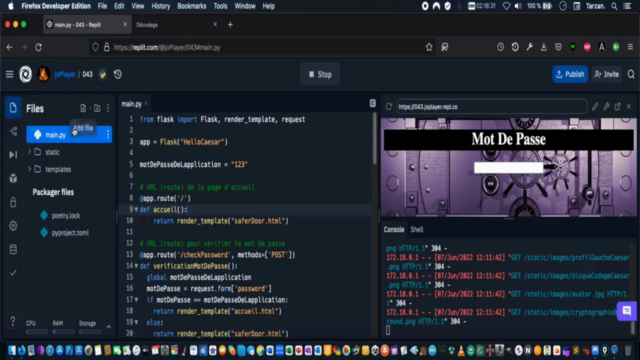The height and width of the screenshot is (360, 640).
Task: Expand the static folder
Action: pyautogui.click(x=29, y=152)
